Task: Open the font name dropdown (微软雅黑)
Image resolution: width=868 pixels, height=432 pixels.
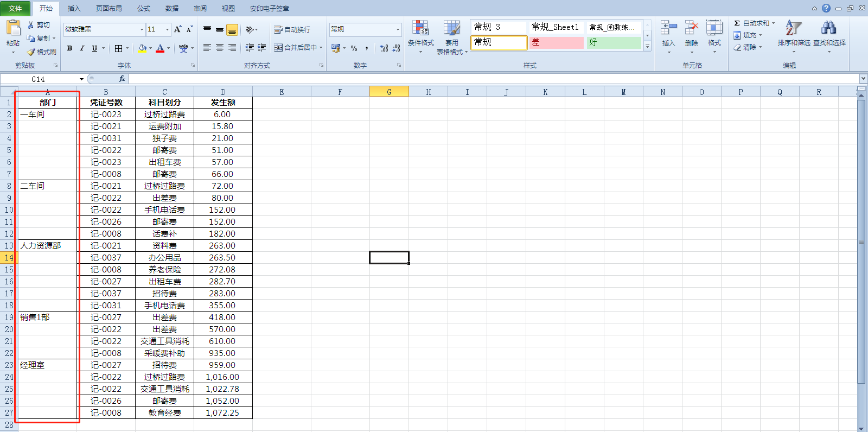Action: [x=142, y=29]
